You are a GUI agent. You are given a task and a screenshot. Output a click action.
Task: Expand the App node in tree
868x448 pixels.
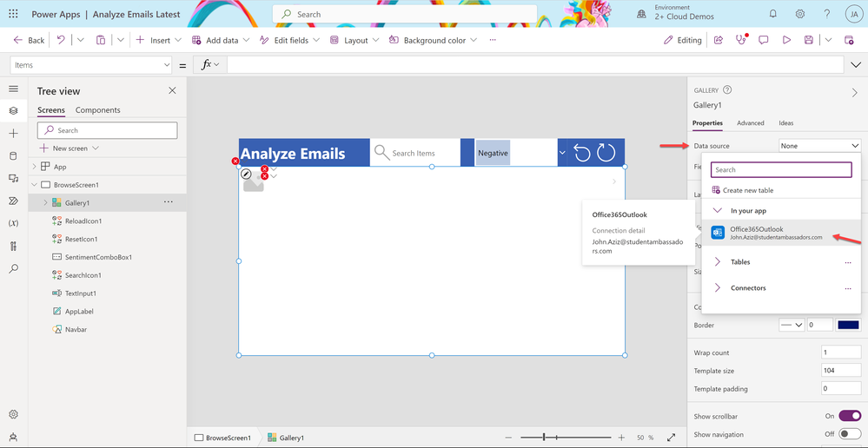click(x=34, y=167)
